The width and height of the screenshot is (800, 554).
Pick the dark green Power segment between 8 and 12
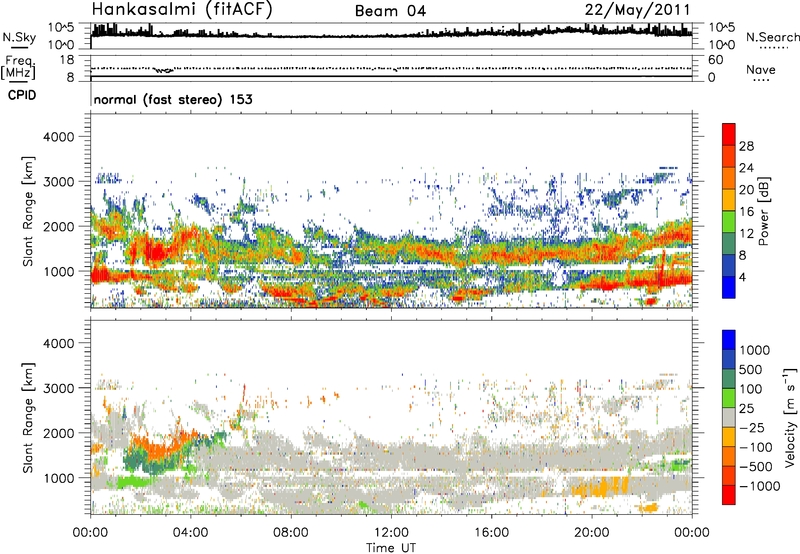click(729, 244)
